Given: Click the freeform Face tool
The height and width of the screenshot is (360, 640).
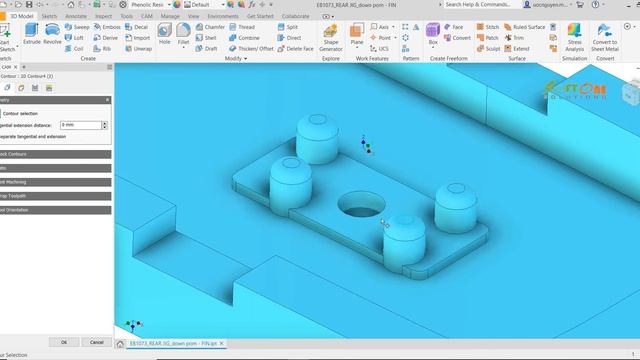Looking at the screenshot, I should pyautogui.click(x=453, y=27).
